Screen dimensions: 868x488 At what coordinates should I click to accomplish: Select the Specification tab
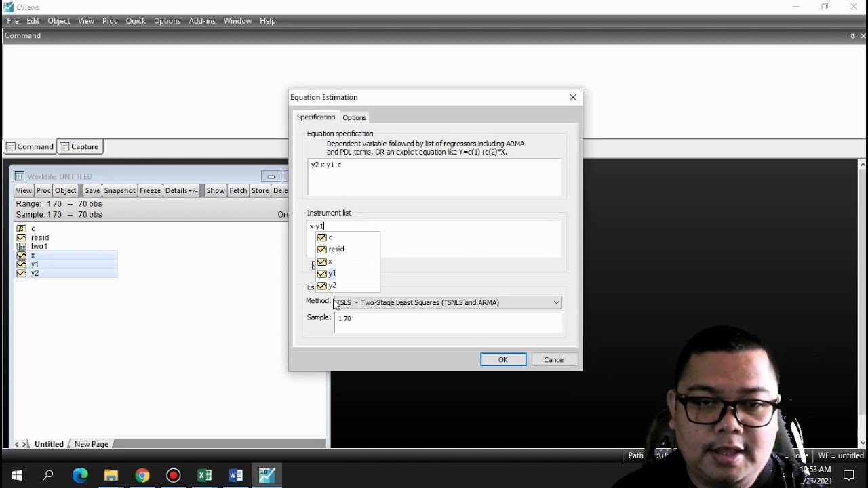pyautogui.click(x=316, y=117)
